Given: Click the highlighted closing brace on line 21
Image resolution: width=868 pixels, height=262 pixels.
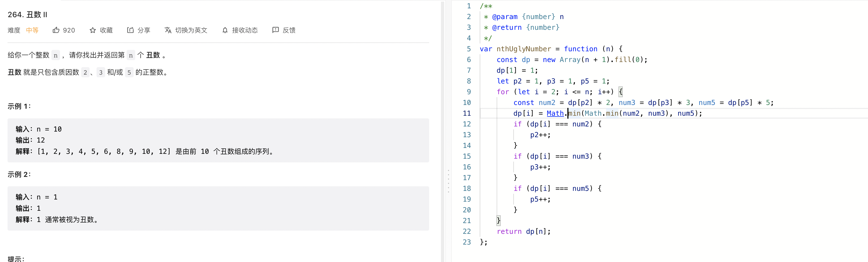Looking at the screenshot, I should point(498,221).
